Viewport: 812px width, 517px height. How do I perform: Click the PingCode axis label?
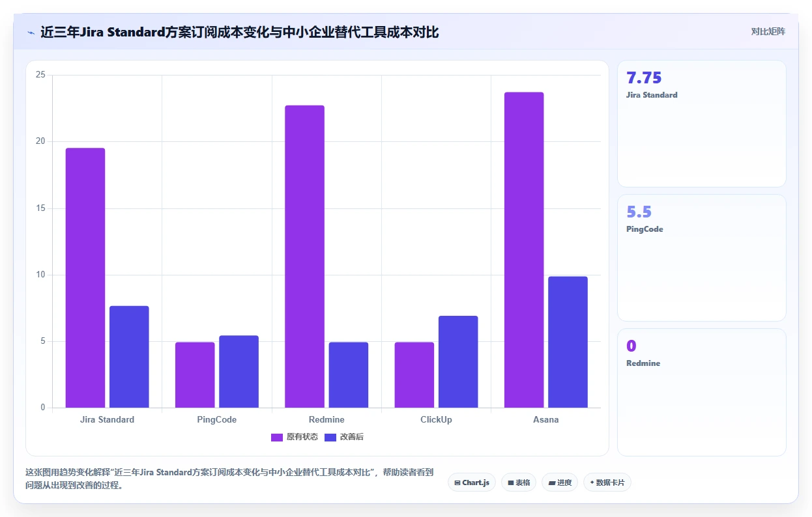217,419
